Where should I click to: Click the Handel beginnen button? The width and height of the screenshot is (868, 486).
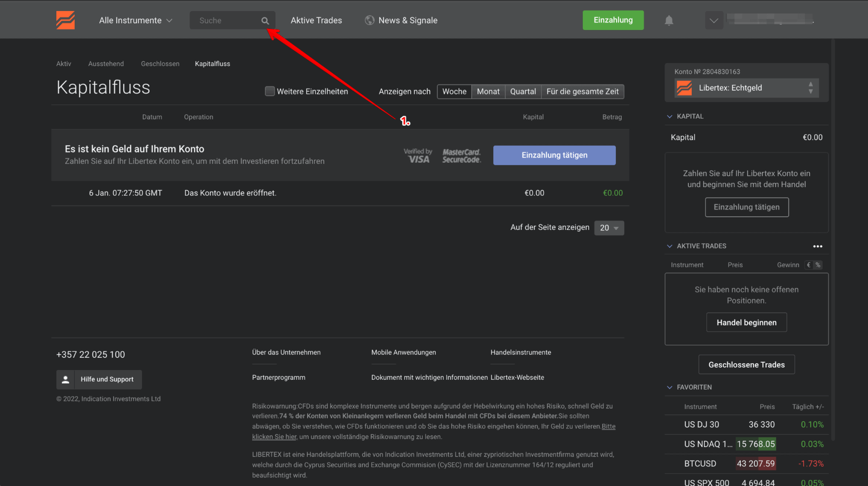pos(746,323)
